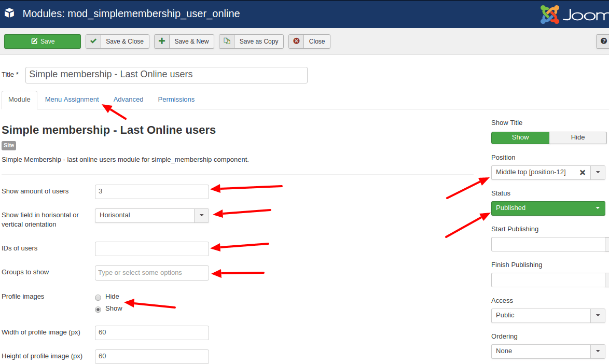Click the Finish Publishing date field
Viewport: 609px width, 364px height.
(548, 280)
